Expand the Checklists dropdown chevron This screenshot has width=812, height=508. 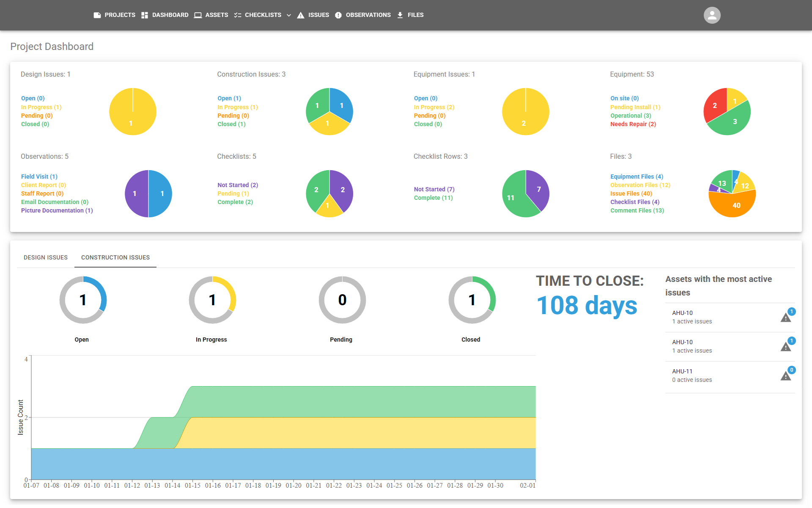pyautogui.click(x=289, y=15)
